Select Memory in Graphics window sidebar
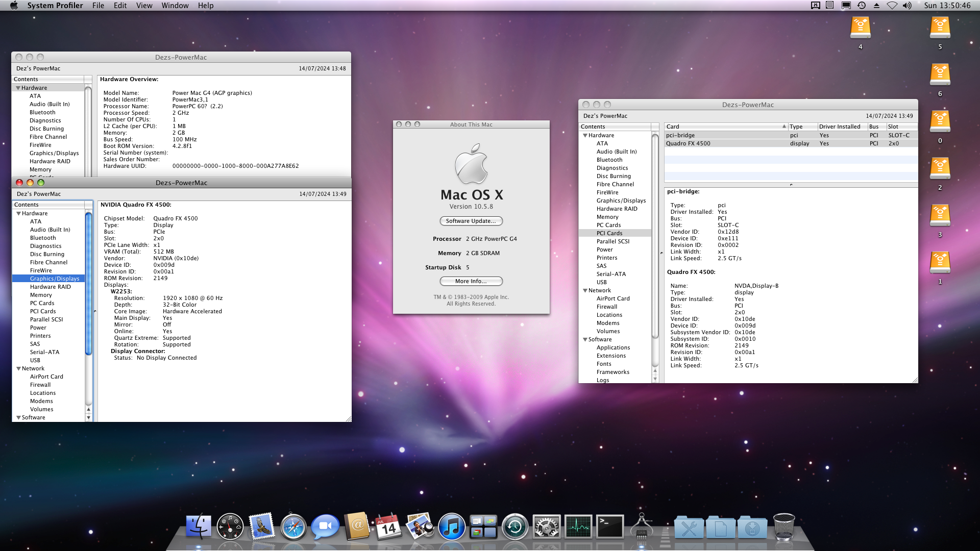The width and height of the screenshot is (980, 551). click(x=41, y=295)
